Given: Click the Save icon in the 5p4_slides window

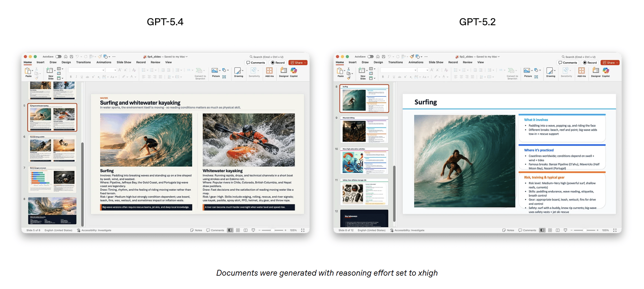Looking at the screenshot, I should tap(72, 57).
